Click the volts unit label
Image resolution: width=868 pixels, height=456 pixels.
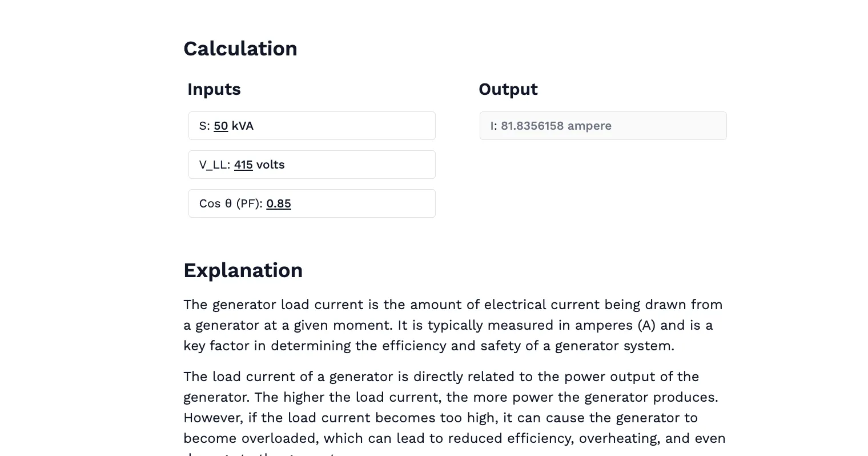pos(270,165)
